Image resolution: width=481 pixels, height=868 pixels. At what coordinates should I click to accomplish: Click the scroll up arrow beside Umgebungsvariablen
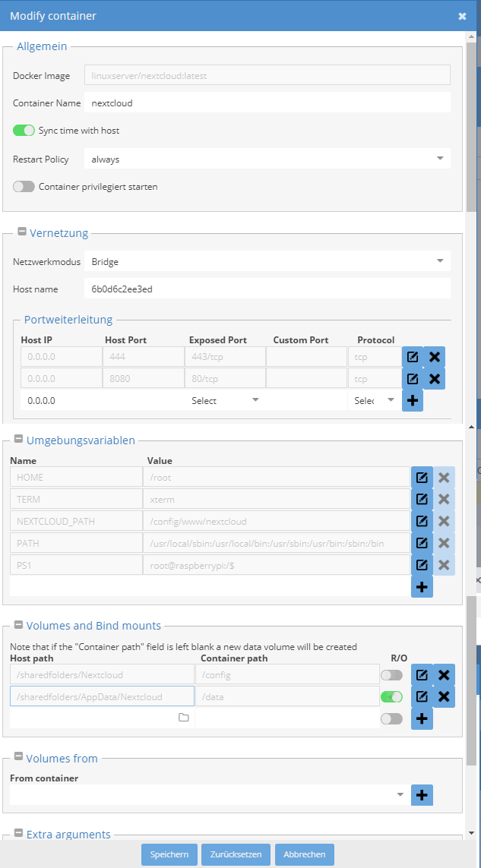[x=472, y=427]
